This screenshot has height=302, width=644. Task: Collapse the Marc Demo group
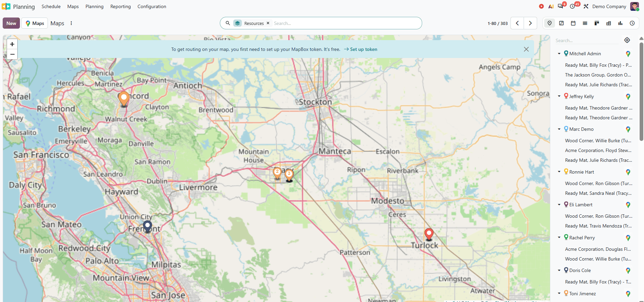click(559, 129)
